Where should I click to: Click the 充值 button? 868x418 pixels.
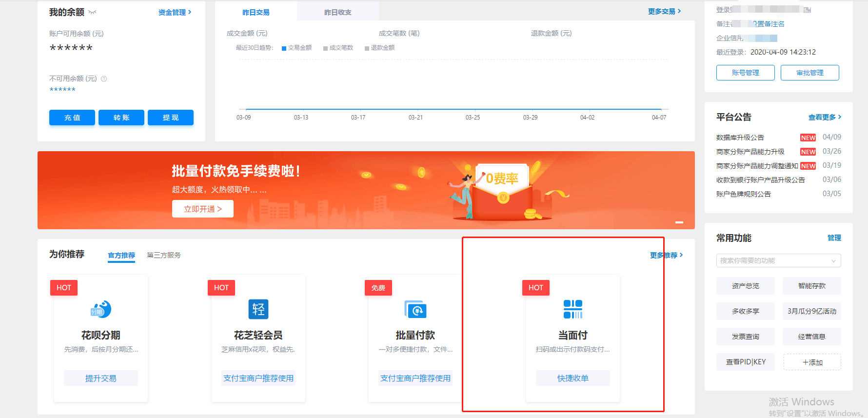click(72, 118)
